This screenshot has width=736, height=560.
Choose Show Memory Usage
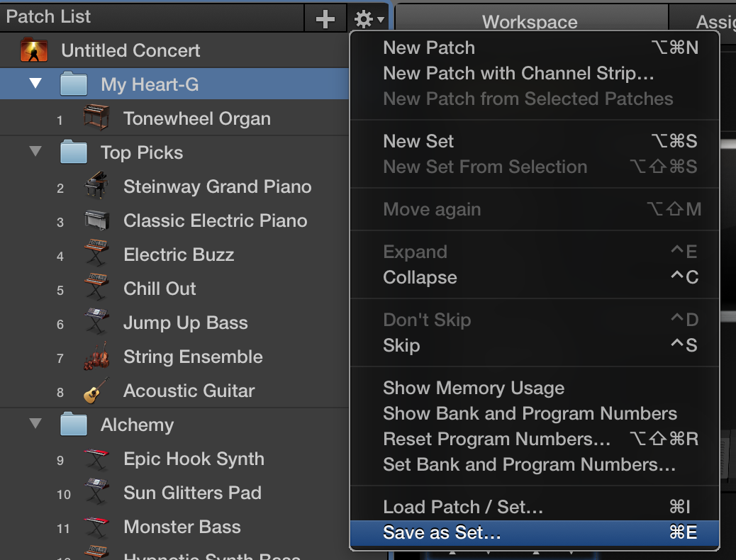pyautogui.click(x=535, y=388)
